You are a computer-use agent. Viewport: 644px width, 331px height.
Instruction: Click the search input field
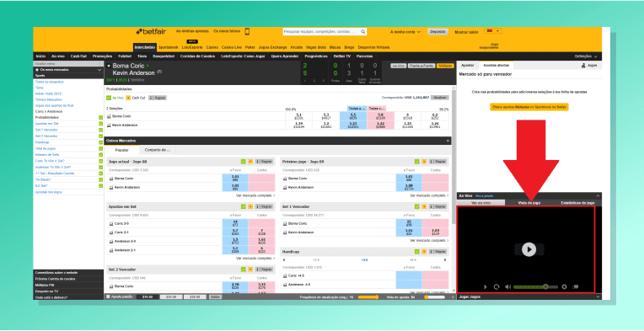click(x=321, y=31)
